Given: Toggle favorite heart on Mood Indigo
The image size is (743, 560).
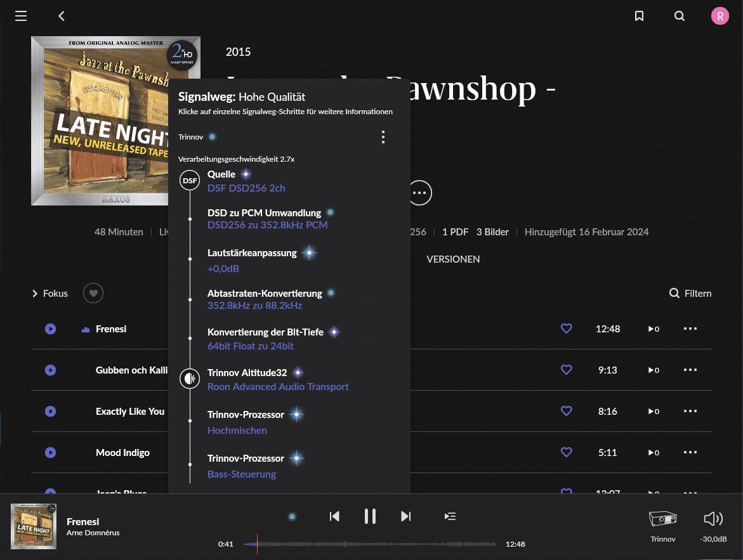Looking at the screenshot, I should point(566,452).
